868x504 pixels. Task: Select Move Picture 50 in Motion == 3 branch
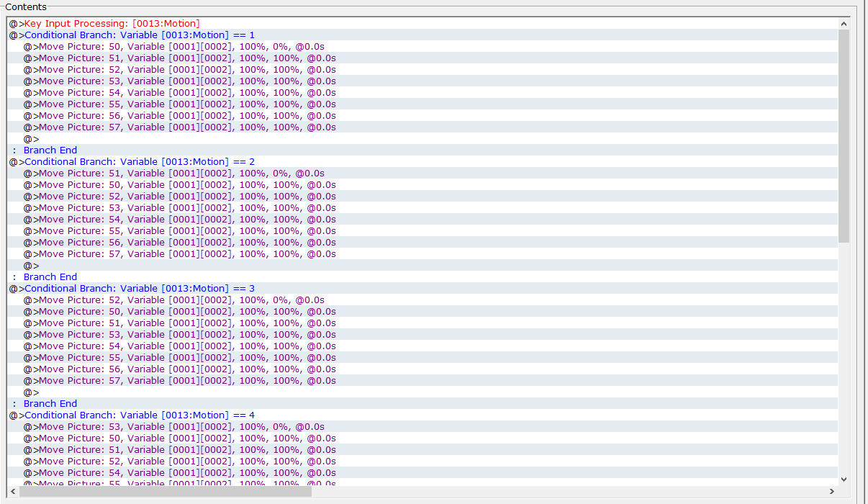423,312
